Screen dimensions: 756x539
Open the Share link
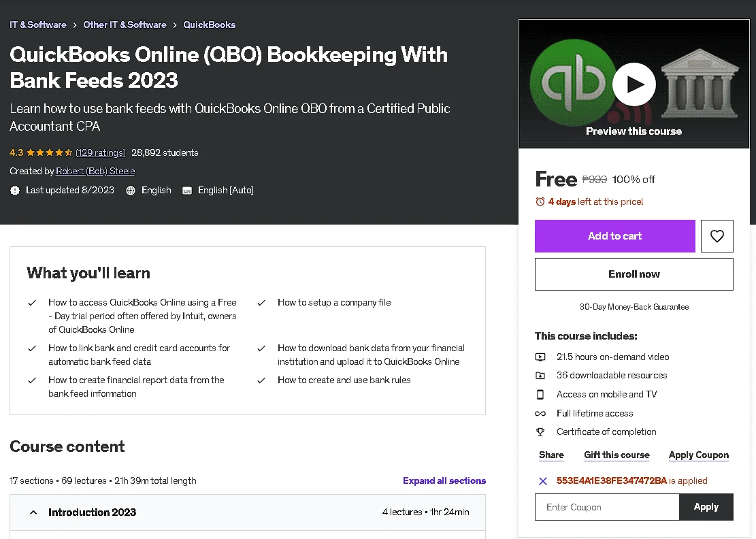551,455
